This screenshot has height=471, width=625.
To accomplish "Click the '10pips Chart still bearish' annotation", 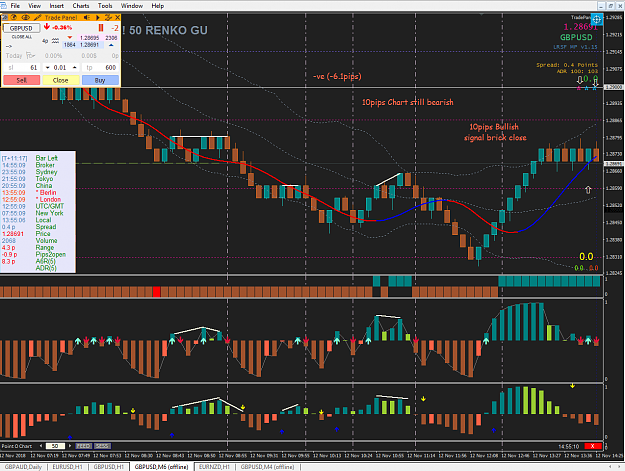I will point(407,102).
